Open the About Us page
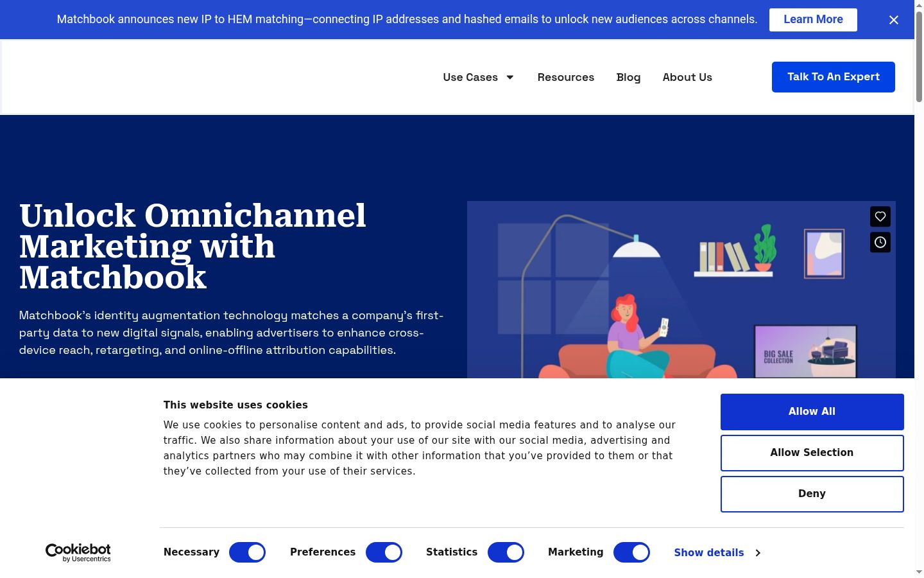Image resolution: width=924 pixels, height=578 pixels. click(687, 77)
